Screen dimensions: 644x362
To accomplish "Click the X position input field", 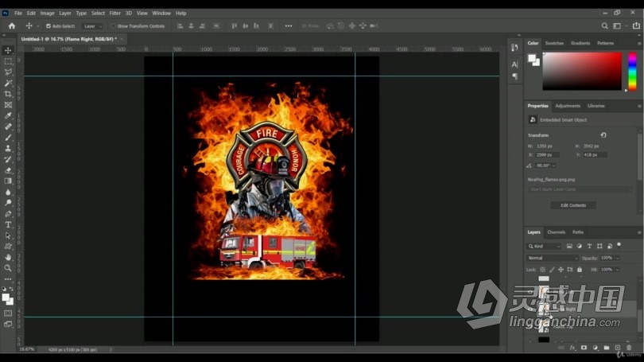I will click(x=547, y=155).
